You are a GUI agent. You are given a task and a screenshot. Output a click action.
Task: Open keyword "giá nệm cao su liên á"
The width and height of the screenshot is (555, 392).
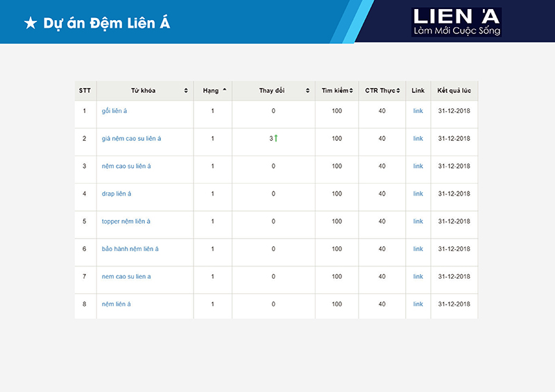tap(131, 139)
